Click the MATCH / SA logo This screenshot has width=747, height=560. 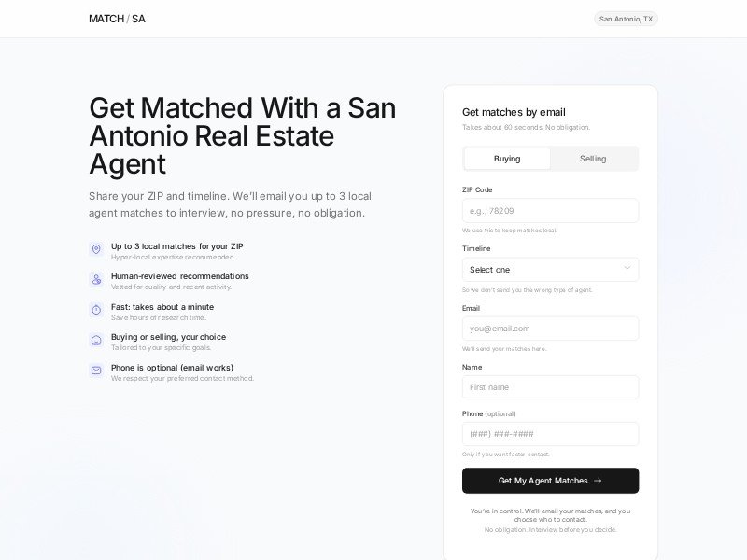click(x=117, y=19)
